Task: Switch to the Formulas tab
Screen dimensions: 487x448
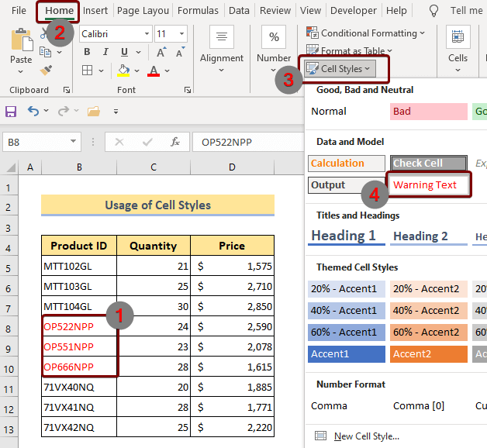Action: pos(198,11)
